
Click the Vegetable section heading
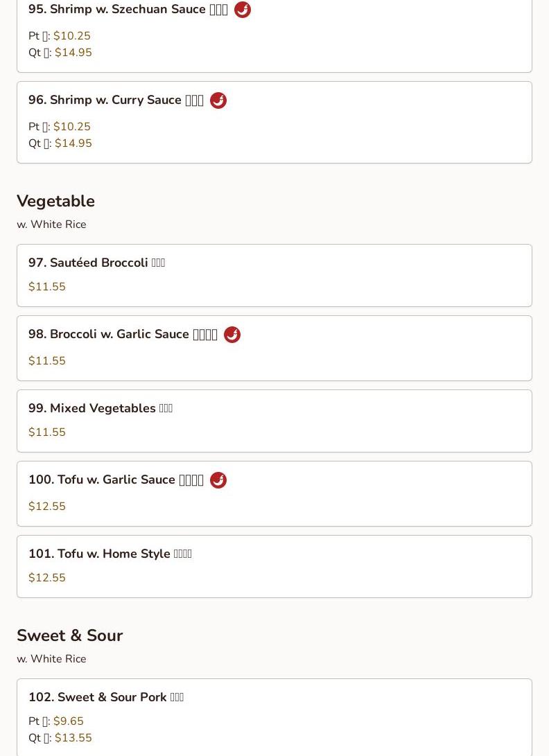[x=55, y=201]
